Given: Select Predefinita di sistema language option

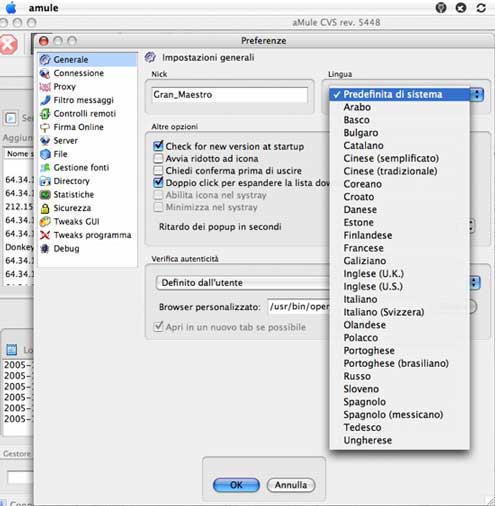Looking at the screenshot, I should 399,94.
